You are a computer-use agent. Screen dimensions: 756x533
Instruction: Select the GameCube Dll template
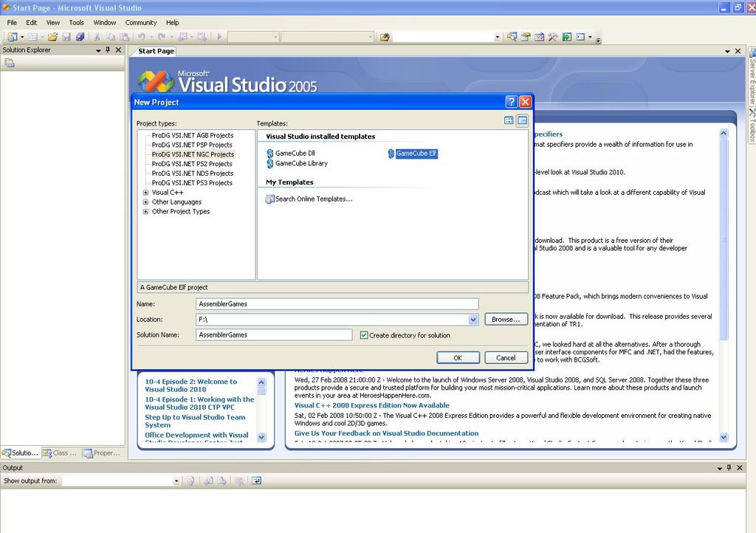click(291, 154)
